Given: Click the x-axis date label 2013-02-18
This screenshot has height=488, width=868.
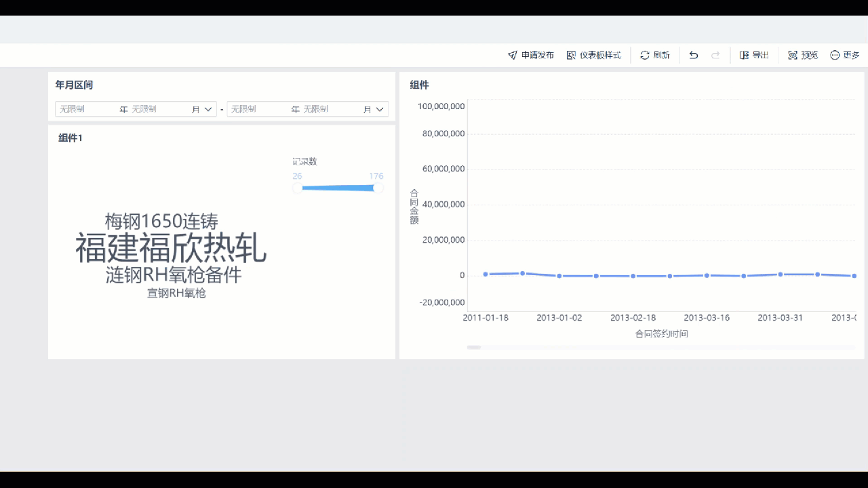Looking at the screenshot, I should pyautogui.click(x=633, y=318).
